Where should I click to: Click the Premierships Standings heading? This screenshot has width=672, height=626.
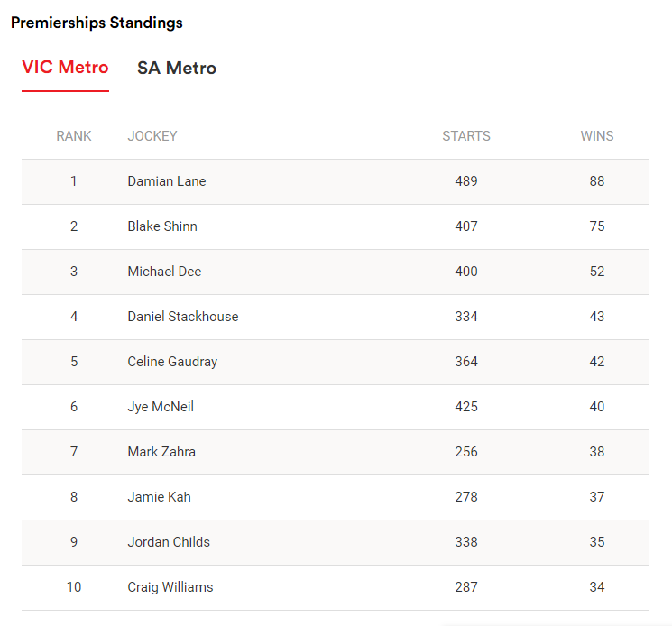[97, 23]
